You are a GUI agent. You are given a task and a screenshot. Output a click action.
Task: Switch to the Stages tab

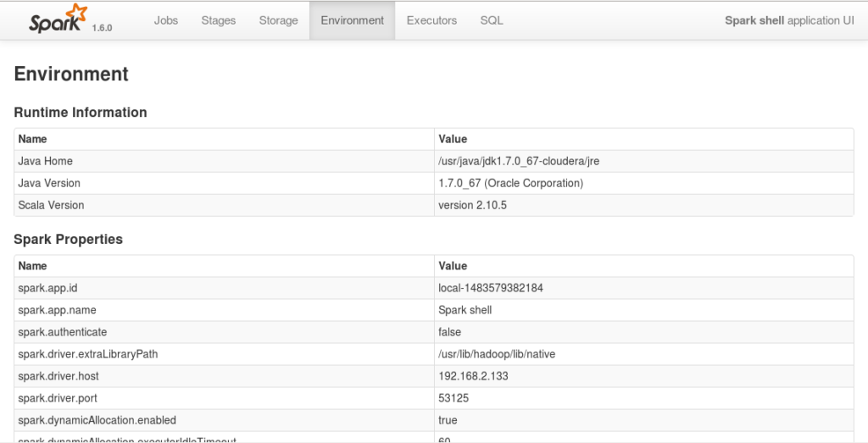219,20
